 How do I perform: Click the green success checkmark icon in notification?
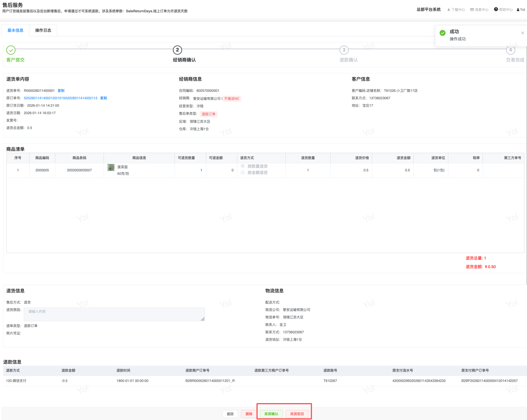click(443, 33)
